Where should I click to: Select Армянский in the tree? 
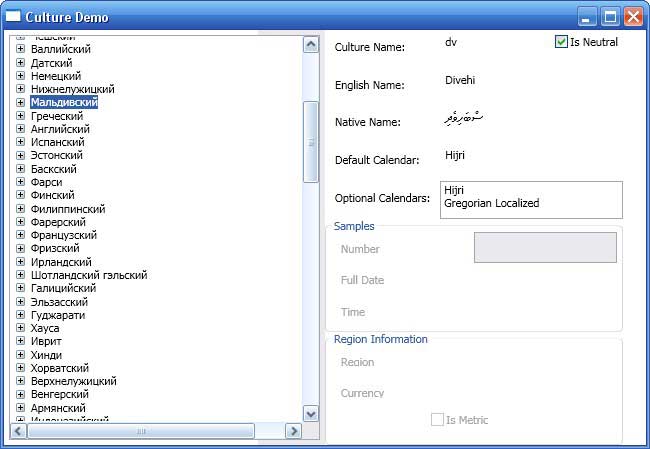pyautogui.click(x=58, y=408)
